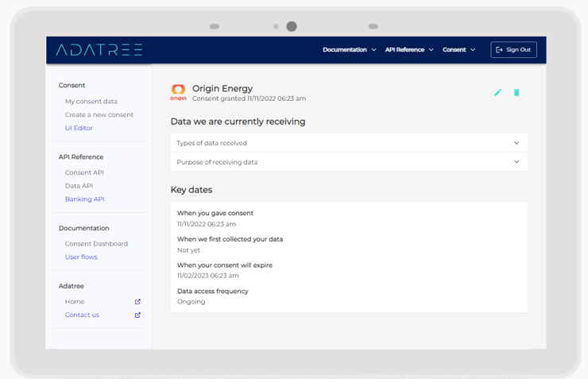Image resolution: width=588 pixels, height=379 pixels.
Task: Click the sidebar API Reference section heading
Action: click(81, 157)
